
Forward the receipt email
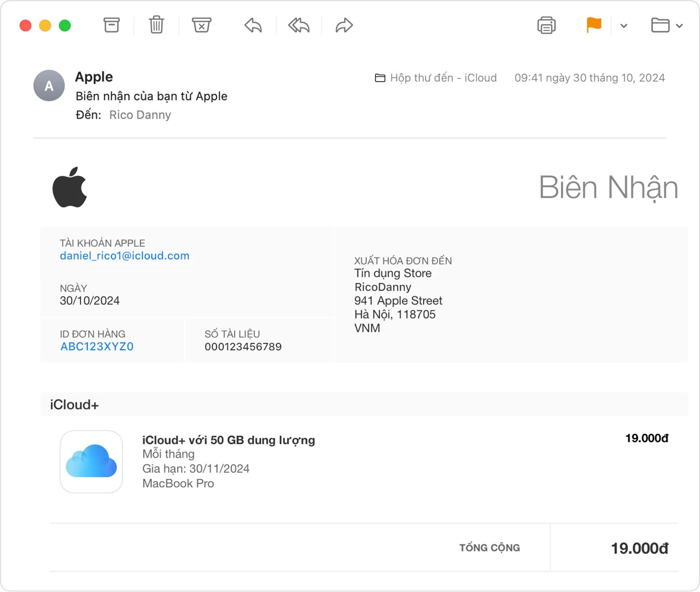pos(344,25)
